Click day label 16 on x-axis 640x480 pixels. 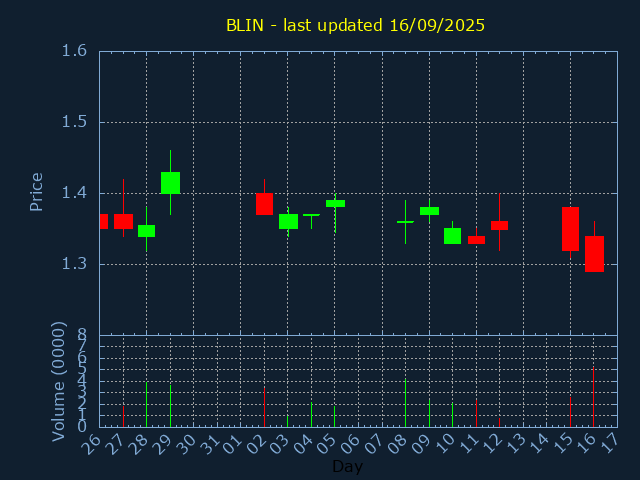[x=585, y=444]
